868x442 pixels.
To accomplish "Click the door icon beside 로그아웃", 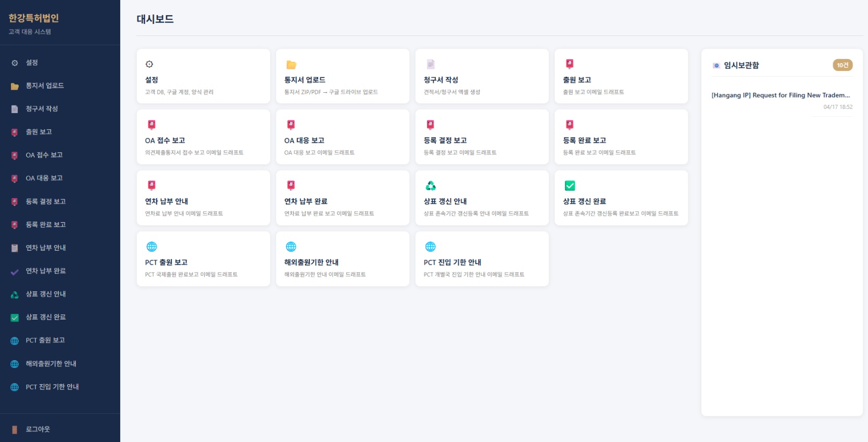I will pyautogui.click(x=15, y=429).
